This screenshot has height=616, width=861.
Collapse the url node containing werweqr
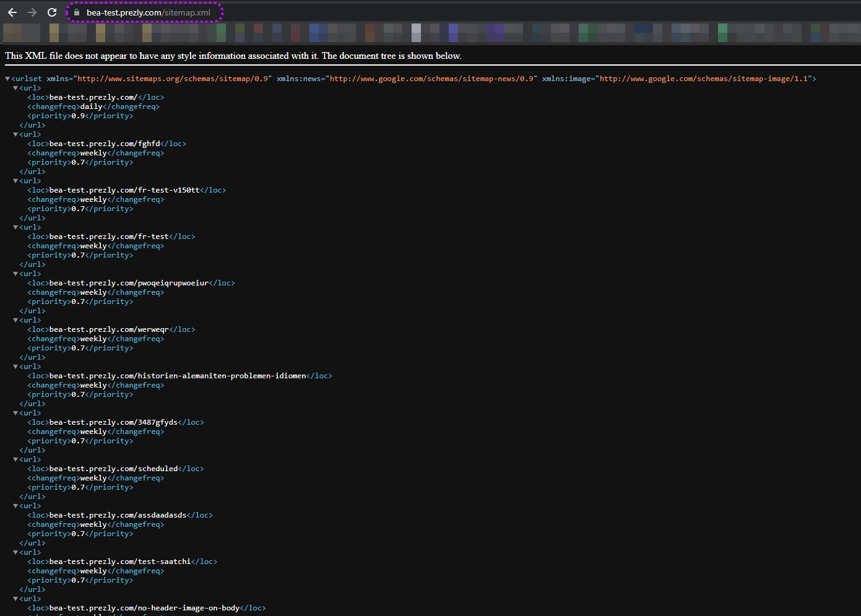click(x=15, y=321)
